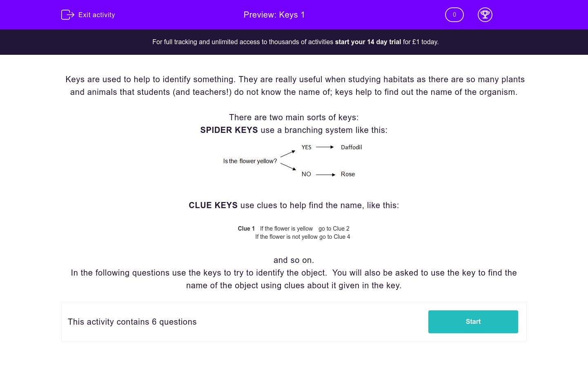Click the CLUE KEYS bold heading
This screenshot has height=368, width=588.
click(x=213, y=205)
